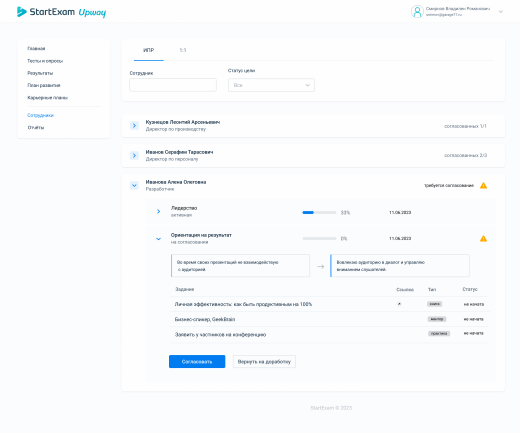This screenshot has width=520, height=433.
Task: Open the external link icon for Личная эффективность task
Action: [x=399, y=304]
